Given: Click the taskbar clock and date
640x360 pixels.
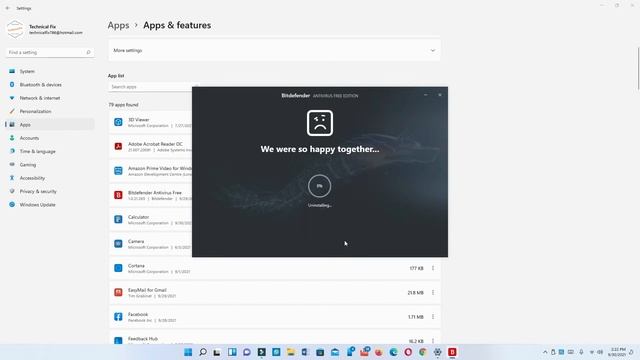Looking at the screenshot, I should click(617, 352).
